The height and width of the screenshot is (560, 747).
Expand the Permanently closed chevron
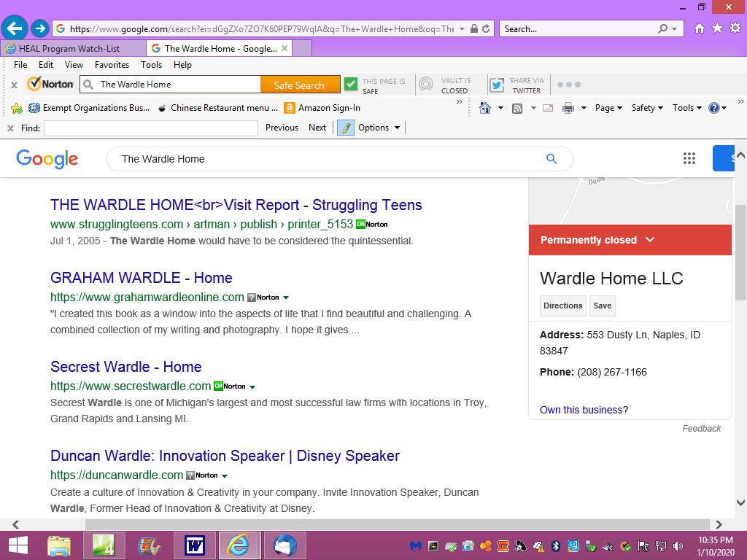coord(650,239)
